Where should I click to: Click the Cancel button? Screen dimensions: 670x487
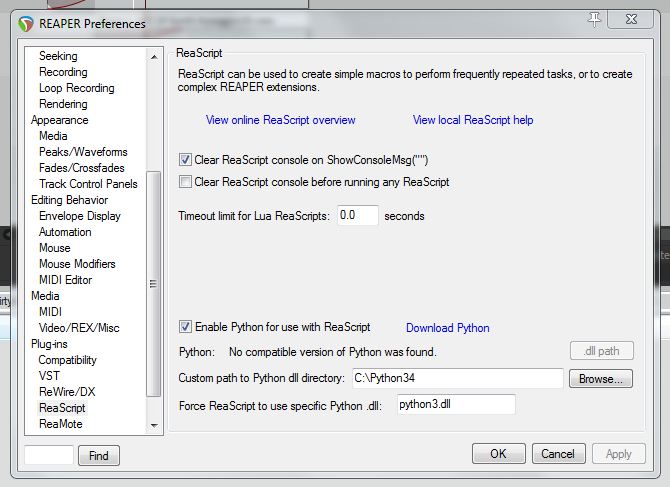point(558,454)
